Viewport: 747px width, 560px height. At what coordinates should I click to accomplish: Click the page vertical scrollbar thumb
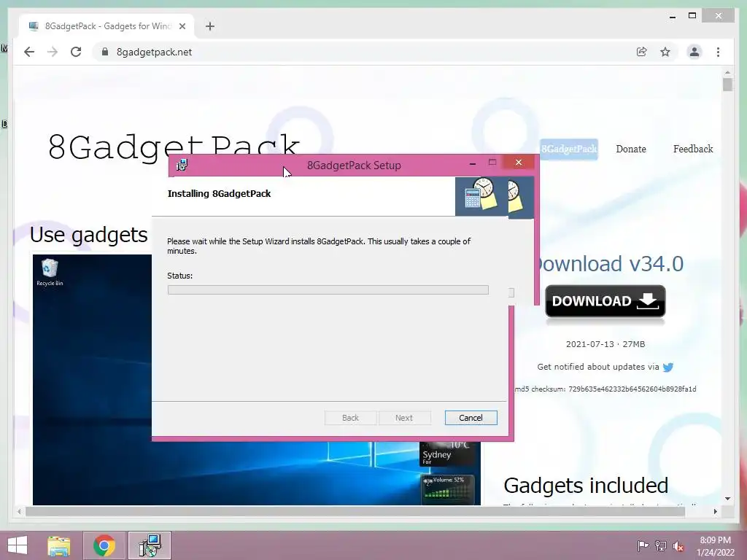(727, 85)
